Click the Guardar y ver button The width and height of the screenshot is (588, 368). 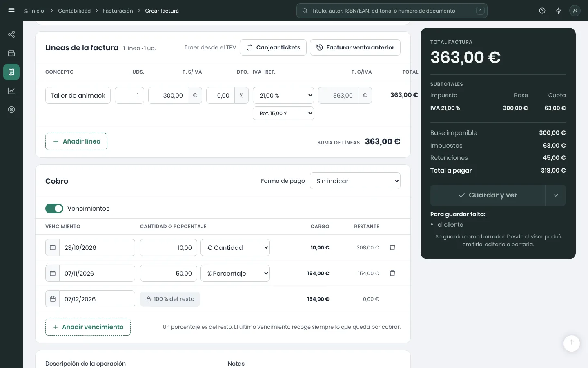click(x=488, y=195)
